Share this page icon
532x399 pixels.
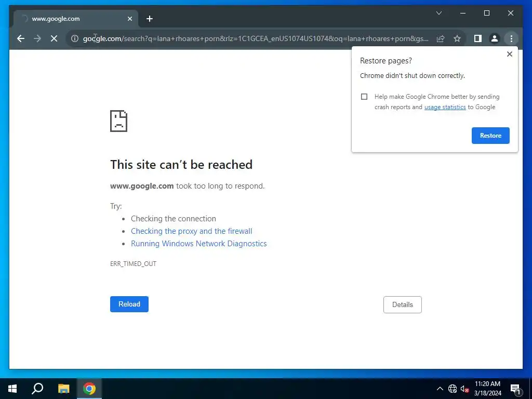point(441,38)
